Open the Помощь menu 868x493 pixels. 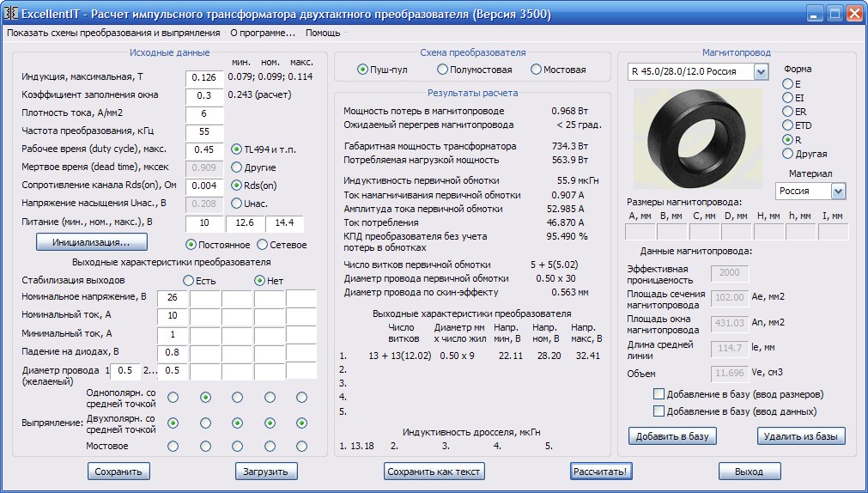pyautogui.click(x=323, y=33)
